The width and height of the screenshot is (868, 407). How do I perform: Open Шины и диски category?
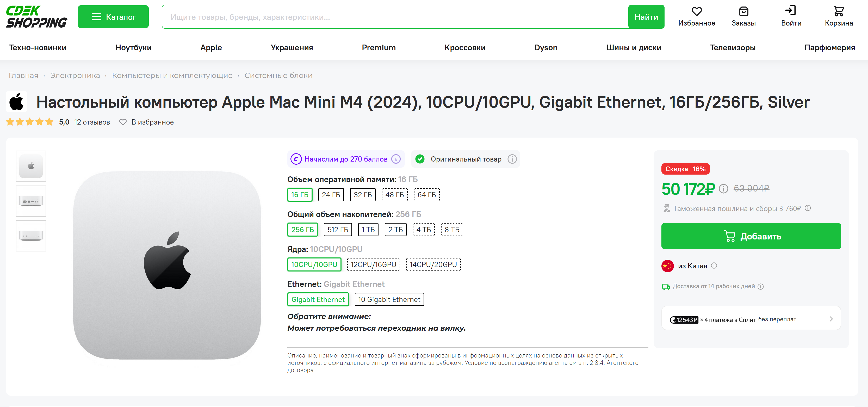(x=634, y=47)
